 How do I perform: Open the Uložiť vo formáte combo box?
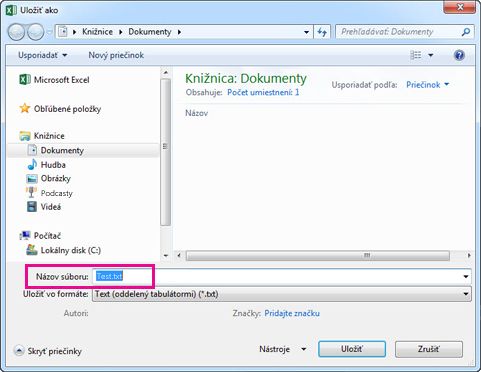[x=282, y=294]
